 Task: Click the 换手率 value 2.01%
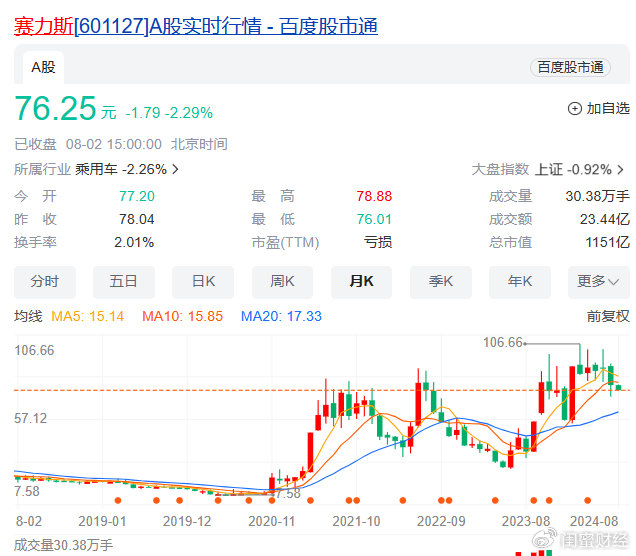134,243
